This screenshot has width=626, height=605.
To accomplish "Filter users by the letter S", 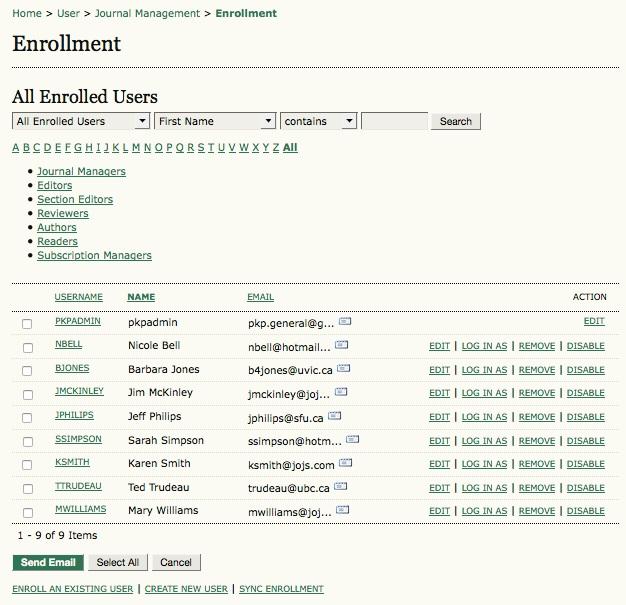I will click(x=201, y=147).
